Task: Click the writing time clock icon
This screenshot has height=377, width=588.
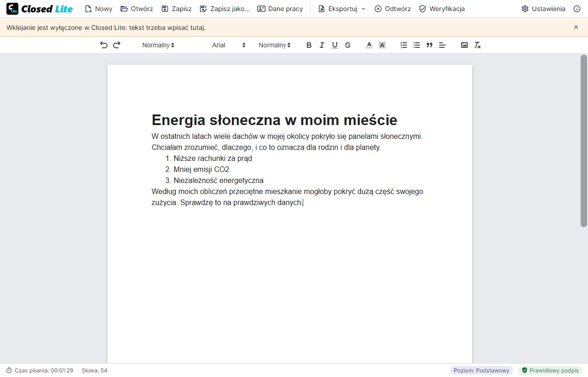Action: point(9,370)
